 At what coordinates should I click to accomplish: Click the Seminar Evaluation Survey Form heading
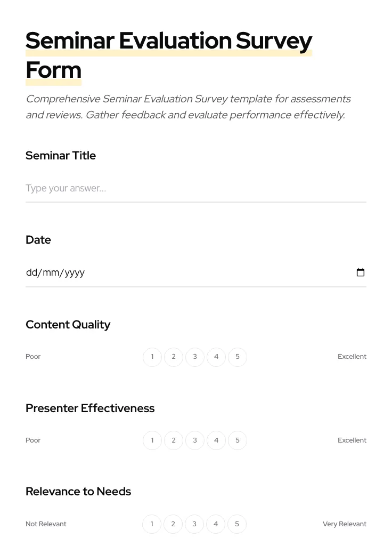[x=169, y=55]
